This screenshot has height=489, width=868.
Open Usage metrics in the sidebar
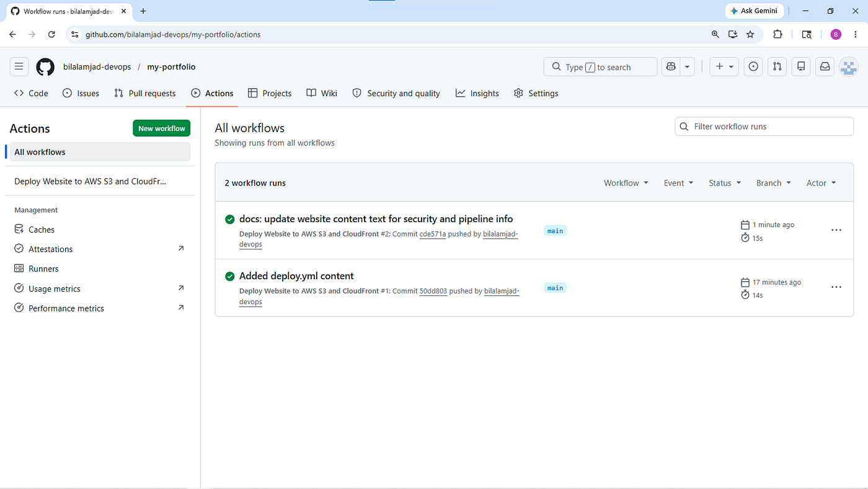[x=100, y=289]
